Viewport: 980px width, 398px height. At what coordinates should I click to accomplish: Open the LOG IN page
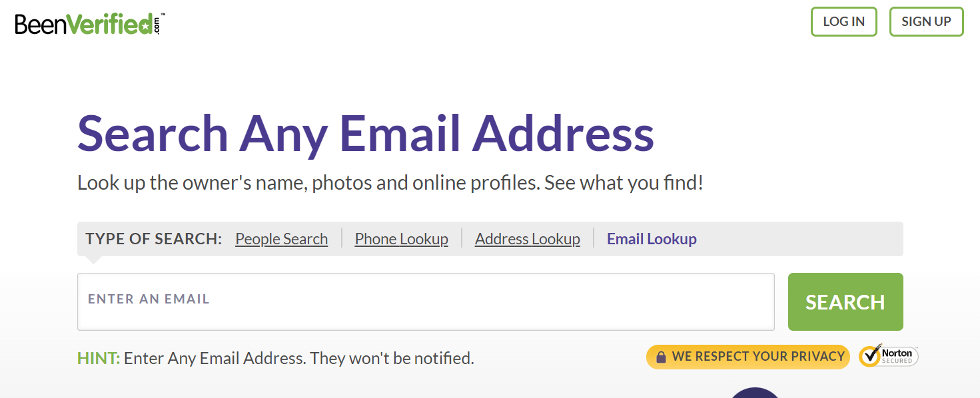coord(843,21)
